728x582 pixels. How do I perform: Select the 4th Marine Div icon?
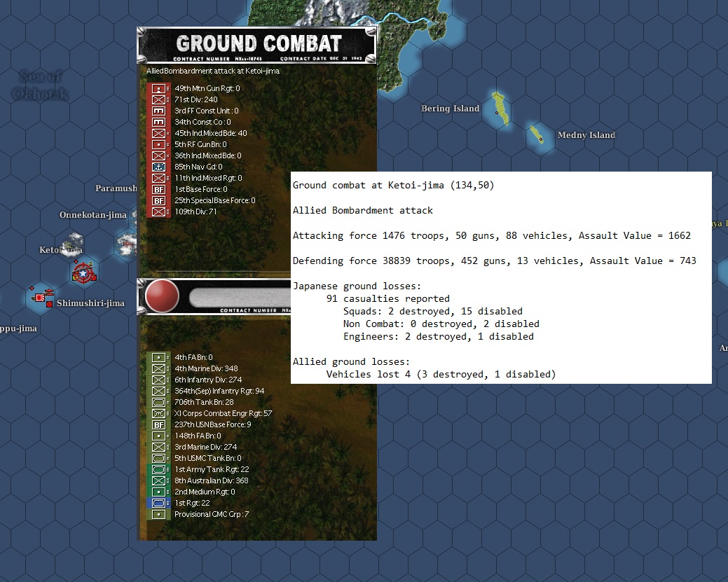tap(159, 368)
